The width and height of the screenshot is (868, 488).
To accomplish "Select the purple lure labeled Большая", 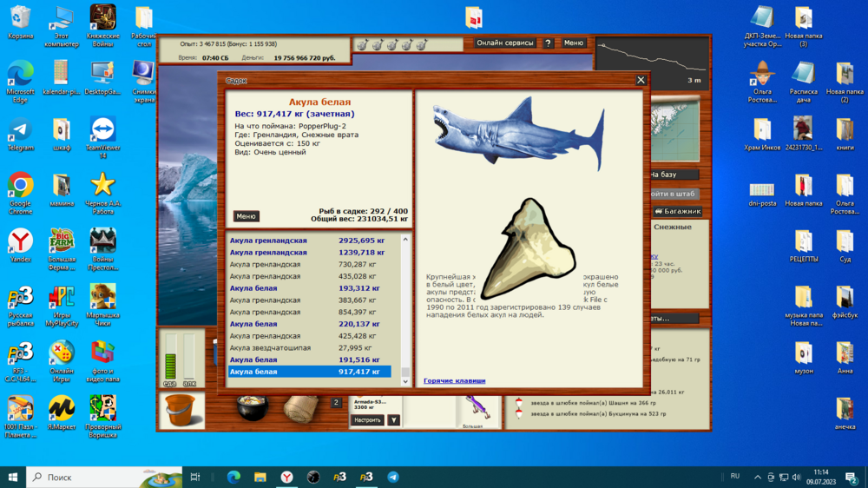I will tap(473, 411).
